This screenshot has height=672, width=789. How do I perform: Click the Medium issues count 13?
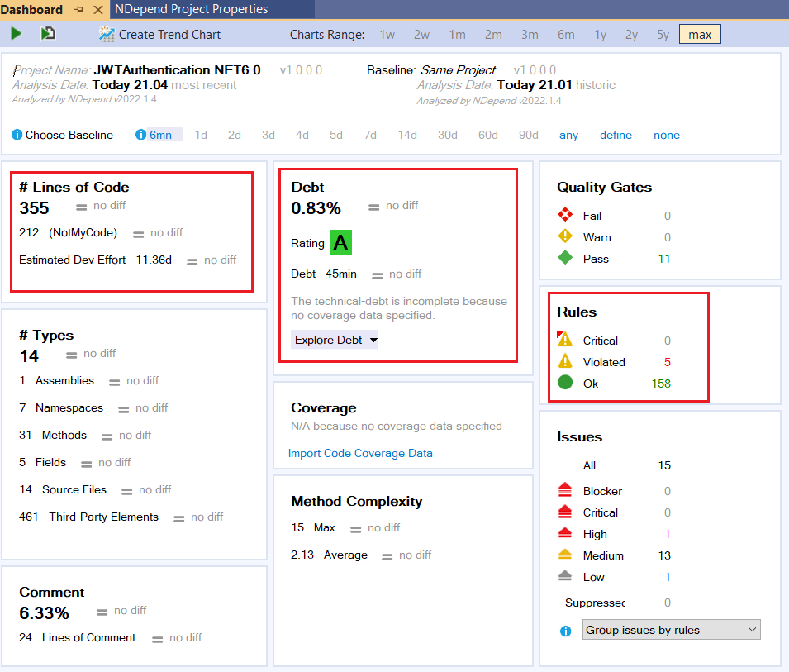[664, 555]
